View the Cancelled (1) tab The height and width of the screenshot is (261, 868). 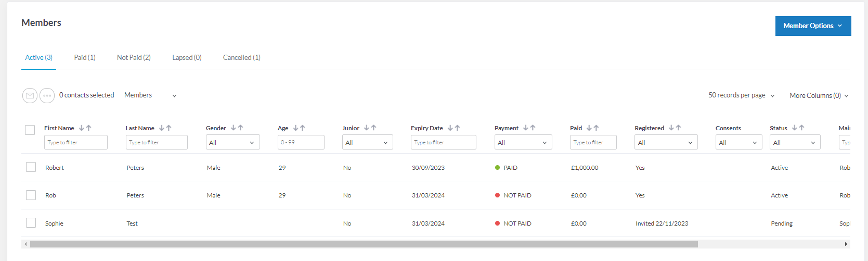[242, 57]
